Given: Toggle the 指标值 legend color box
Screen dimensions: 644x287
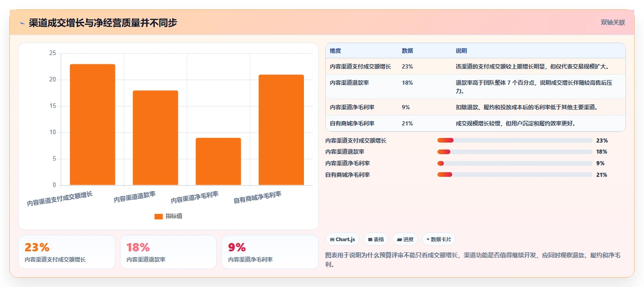Looking at the screenshot, I should (158, 216).
